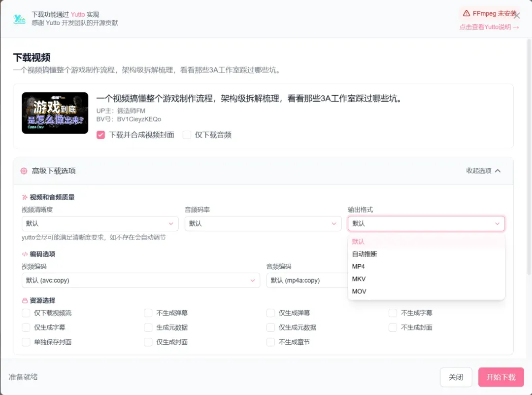The image size is (532, 395).
Task: Check 仅生成元数据 option
Action: (271, 327)
